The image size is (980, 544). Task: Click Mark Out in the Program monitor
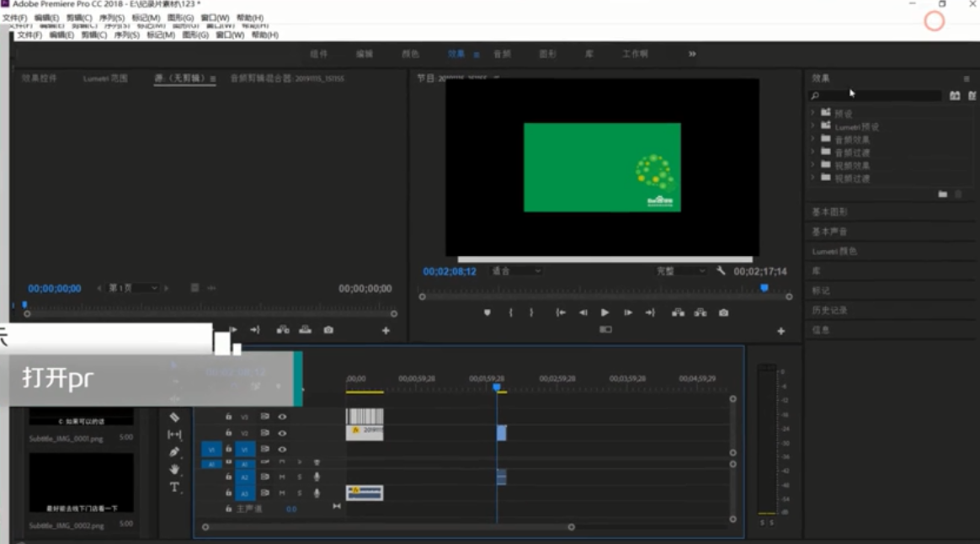[532, 312]
